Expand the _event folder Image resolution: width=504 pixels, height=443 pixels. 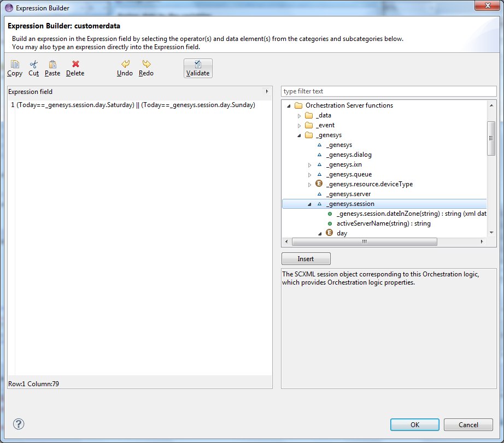coord(299,126)
